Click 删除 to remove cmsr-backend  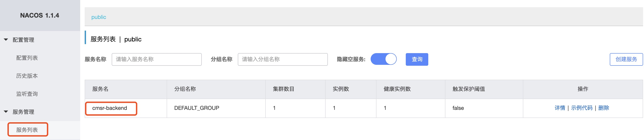coord(603,108)
